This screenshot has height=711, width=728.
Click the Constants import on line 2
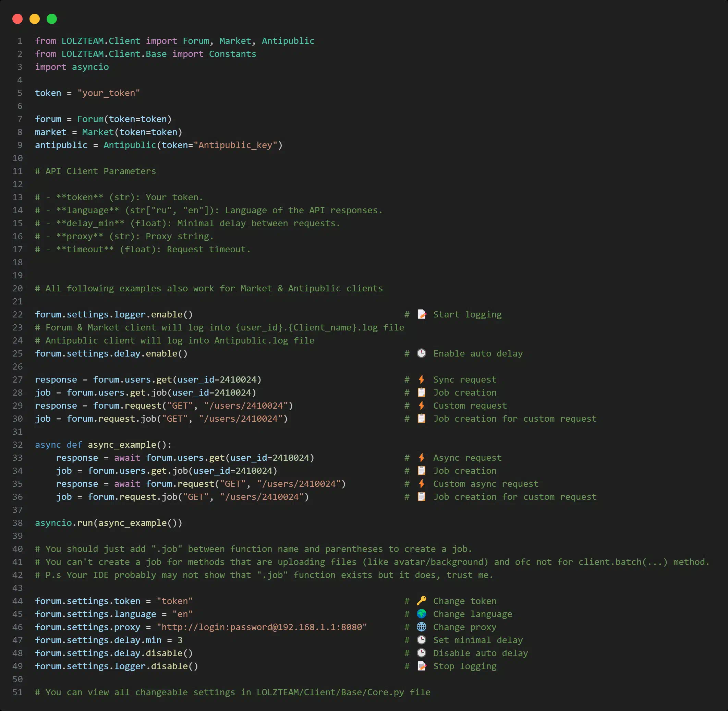pyautogui.click(x=232, y=54)
